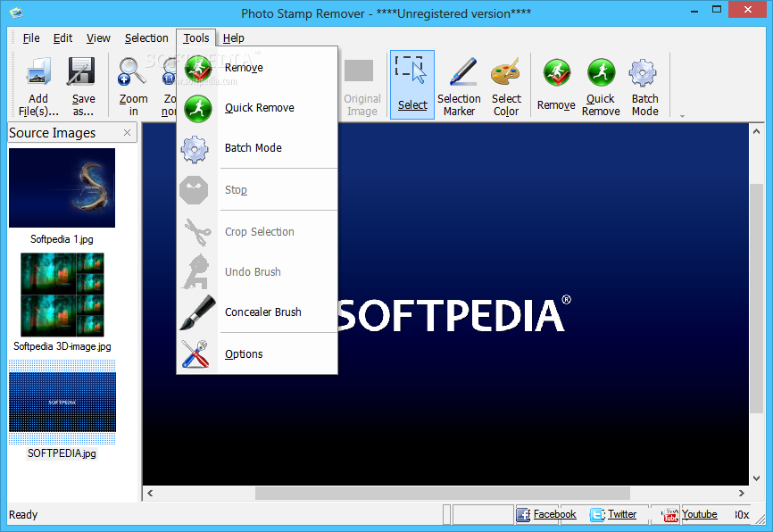Screen dimensions: 773x532
Task: Click the application icon in title bar
Action: [16, 12]
